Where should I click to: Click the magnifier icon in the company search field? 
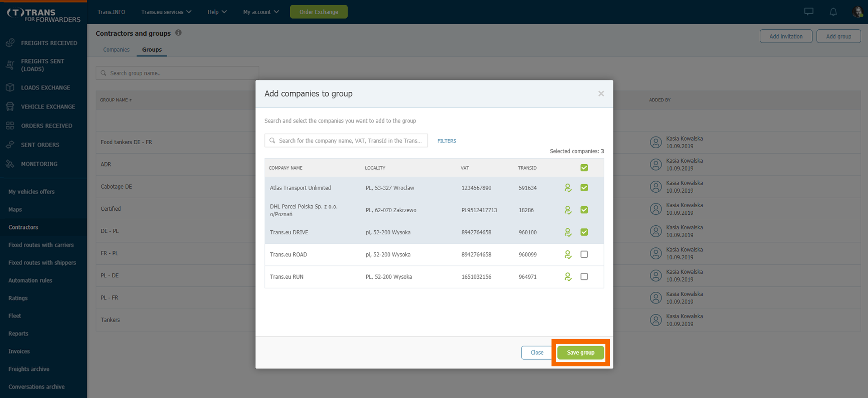[273, 141]
